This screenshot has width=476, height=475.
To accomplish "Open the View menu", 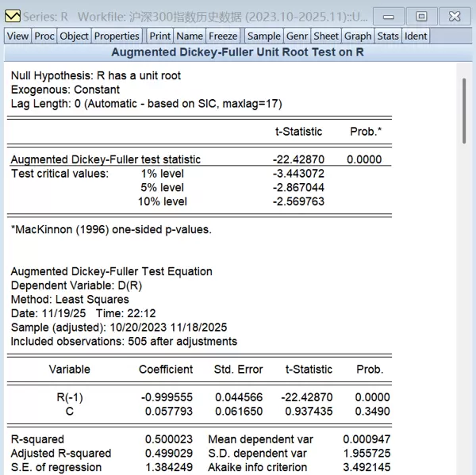I will pos(17,36).
